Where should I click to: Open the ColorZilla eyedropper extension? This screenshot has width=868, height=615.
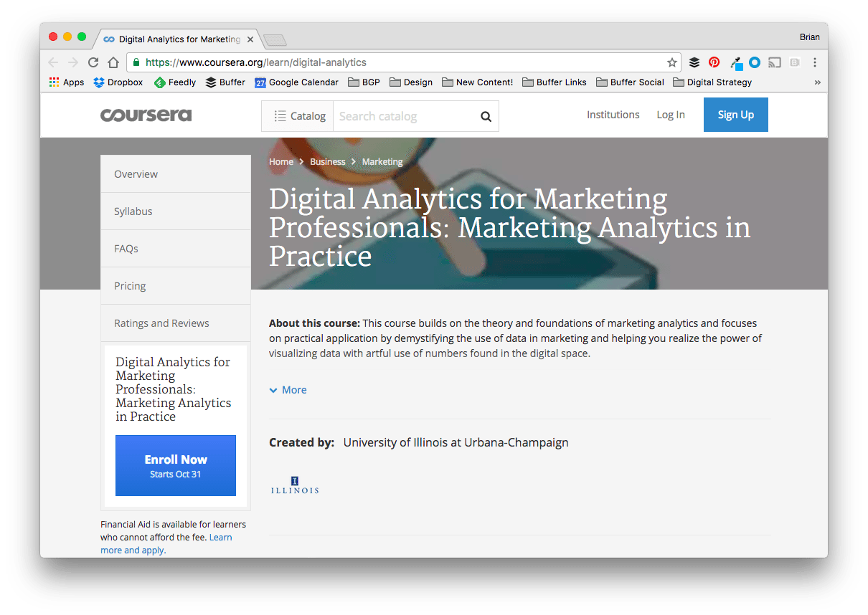[x=735, y=62]
